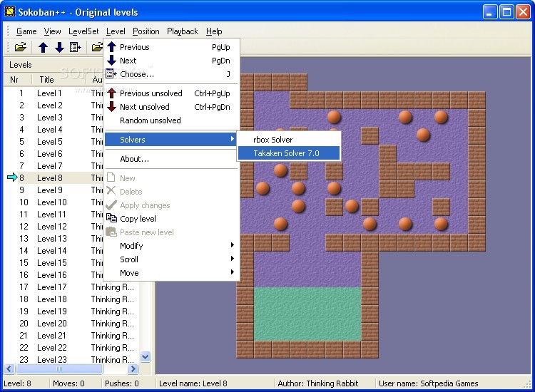Image resolution: width=535 pixels, height=392 pixels.
Task: Choose the rbox Solver submenu entry
Action: pos(289,140)
